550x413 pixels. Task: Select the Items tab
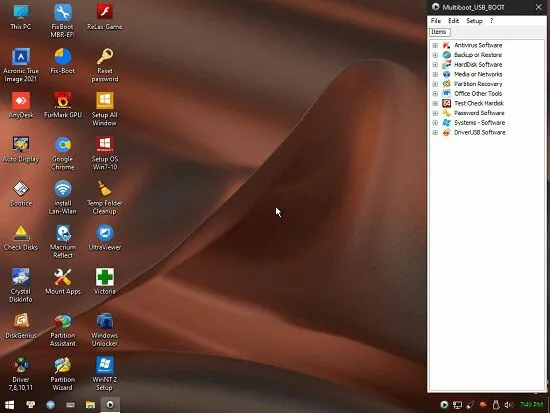(x=439, y=32)
